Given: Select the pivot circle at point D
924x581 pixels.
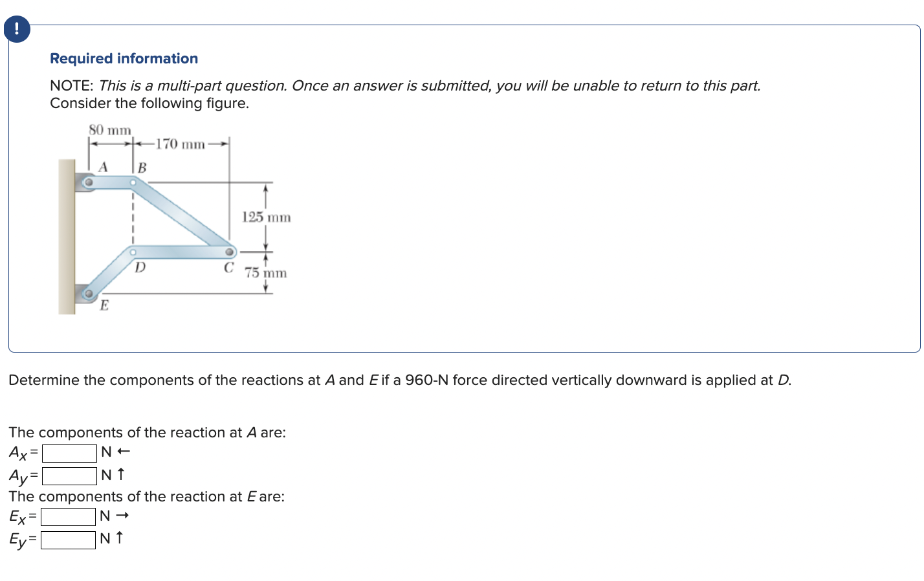Looking at the screenshot, I should click(x=133, y=252).
